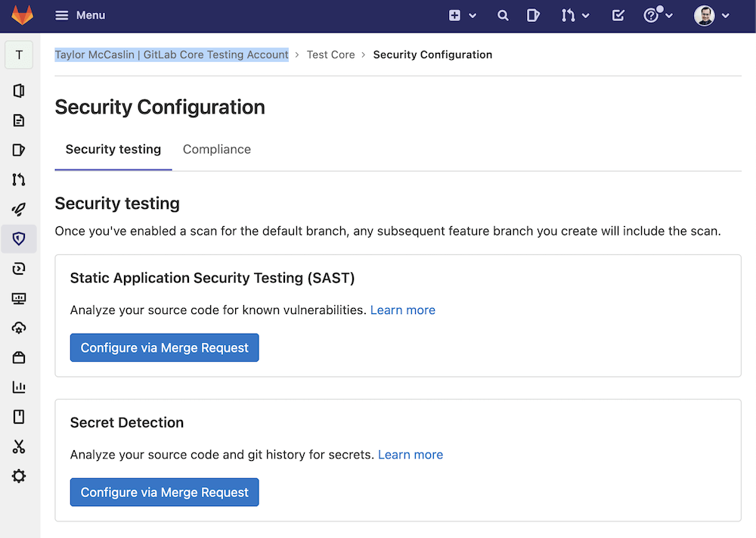Select the Merge requests icon in the sidebar
Image resolution: width=756 pixels, height=538 pixels.
pos(19,179)
